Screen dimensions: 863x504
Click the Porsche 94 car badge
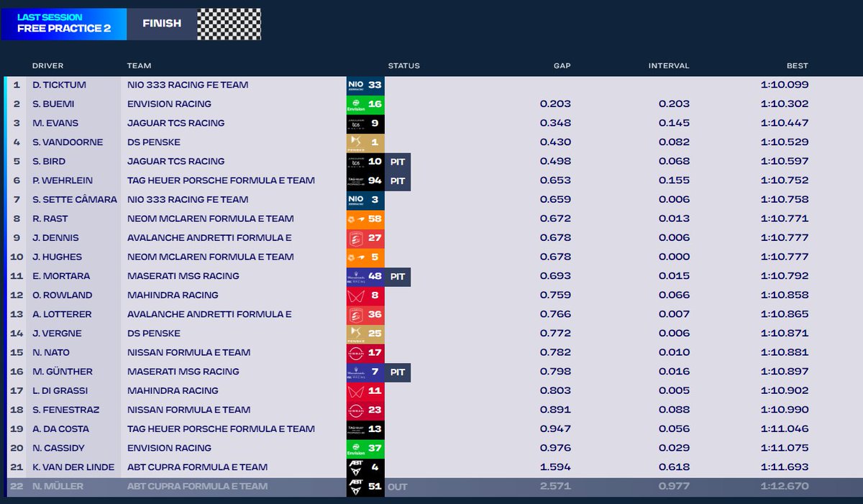tap(365, 180)
